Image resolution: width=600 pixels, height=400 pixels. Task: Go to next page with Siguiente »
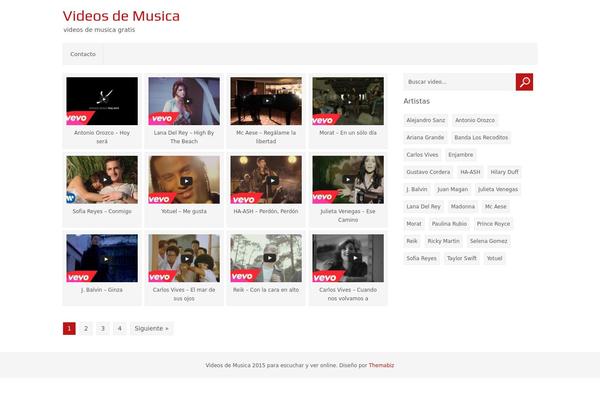152,328
